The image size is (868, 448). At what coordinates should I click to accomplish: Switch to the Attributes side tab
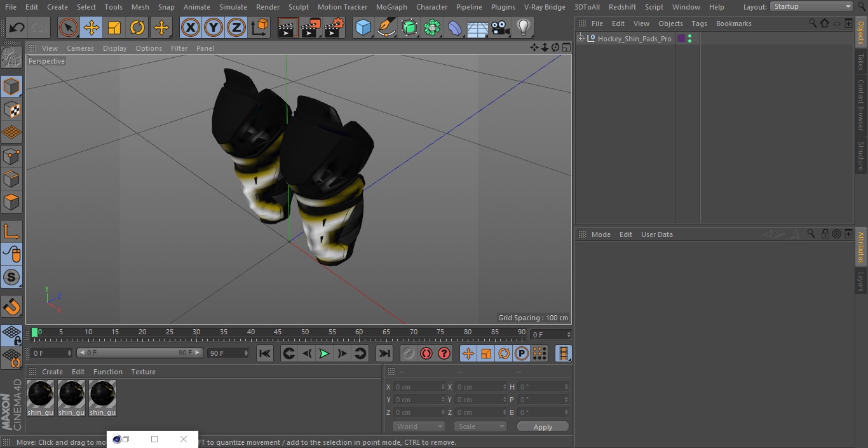[861, 247]
